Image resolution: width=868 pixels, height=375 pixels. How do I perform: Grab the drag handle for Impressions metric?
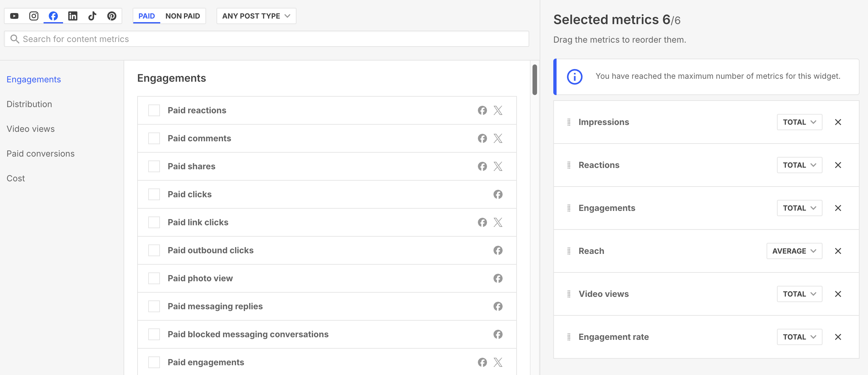click(x=569, y=122)
